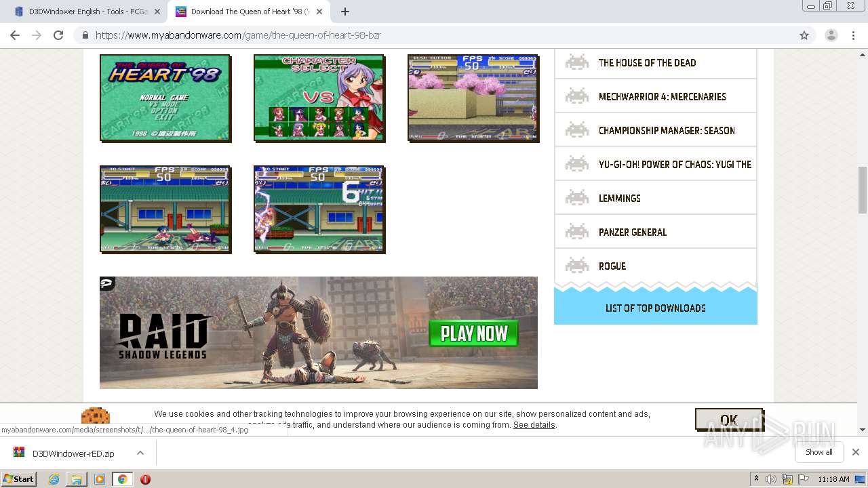Click the invader icon beside Yu-Gi-Oh!
The width and height of the screenshot is (868, 488).
577,163
